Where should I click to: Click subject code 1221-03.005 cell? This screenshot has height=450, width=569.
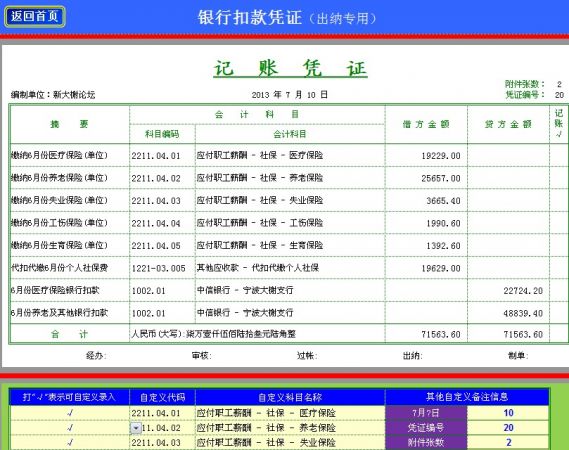[x=162, y=268]
